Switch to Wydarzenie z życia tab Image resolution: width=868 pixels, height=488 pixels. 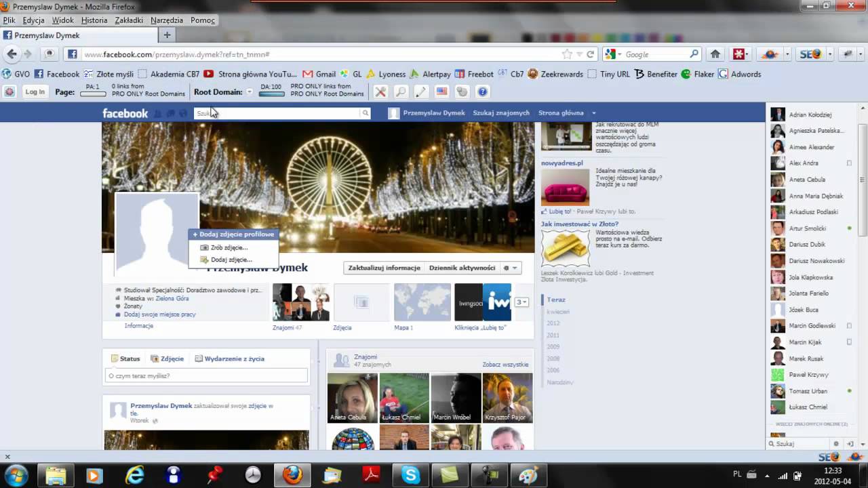[229, 359]
